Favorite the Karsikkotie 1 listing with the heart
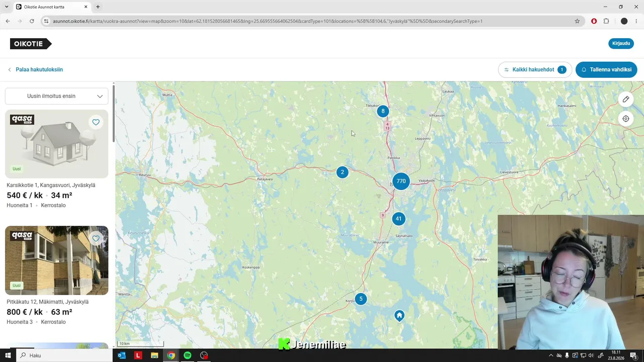 tap(96, 122)
